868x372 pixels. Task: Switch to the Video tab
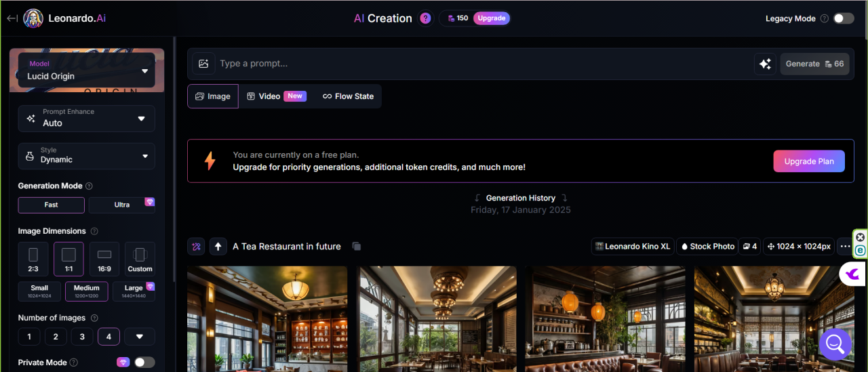(276, 96)
